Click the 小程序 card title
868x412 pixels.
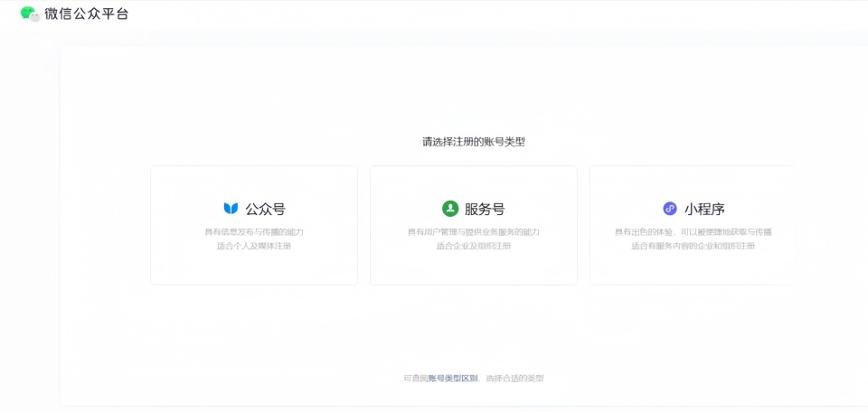coord(704,209)
